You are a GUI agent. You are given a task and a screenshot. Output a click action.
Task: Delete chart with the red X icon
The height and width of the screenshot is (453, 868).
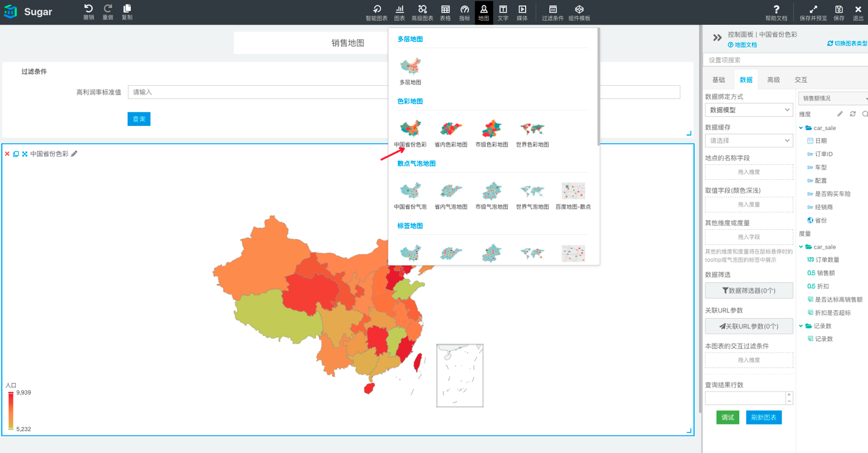(x=7, y=154)
